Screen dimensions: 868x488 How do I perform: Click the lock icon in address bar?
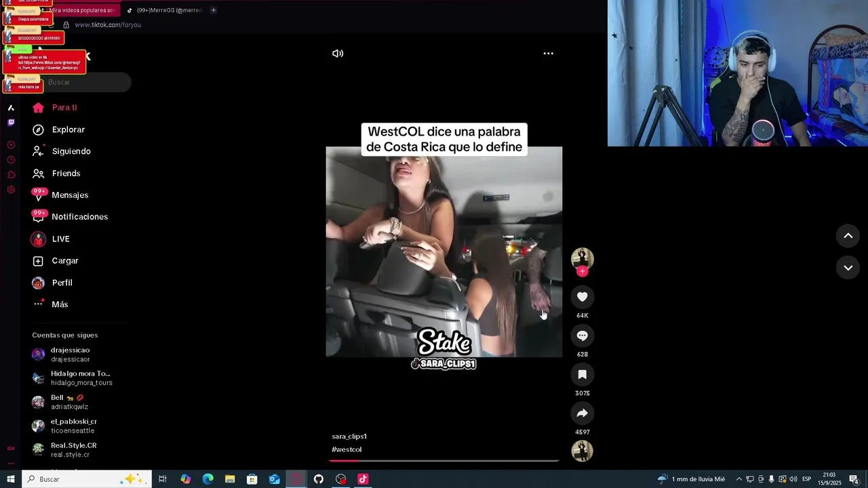click(x=66, y=25)
